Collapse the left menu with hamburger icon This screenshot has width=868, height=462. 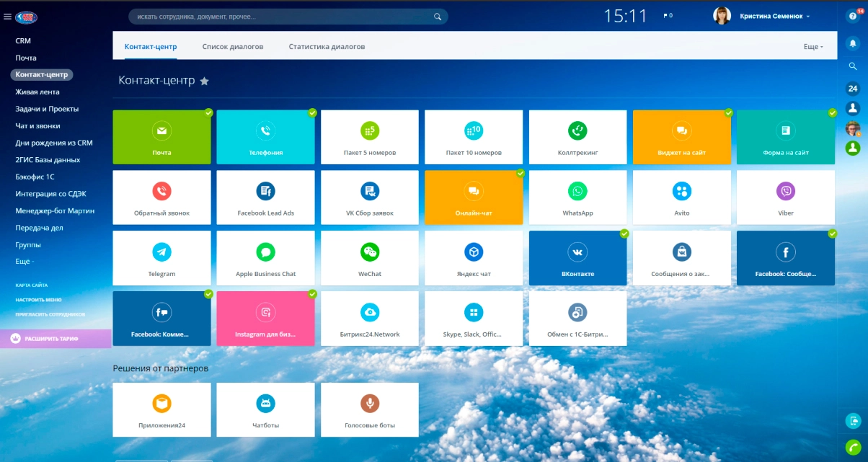[7, 17]
